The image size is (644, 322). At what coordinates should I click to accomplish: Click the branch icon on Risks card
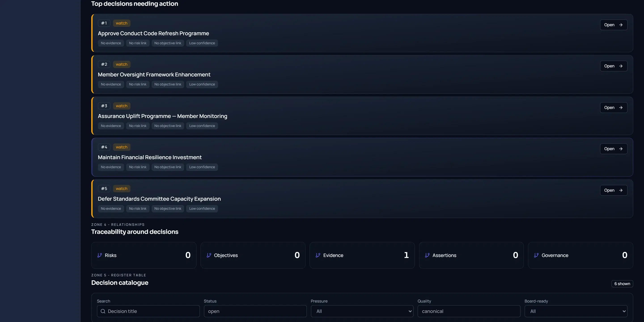point(100,255)
